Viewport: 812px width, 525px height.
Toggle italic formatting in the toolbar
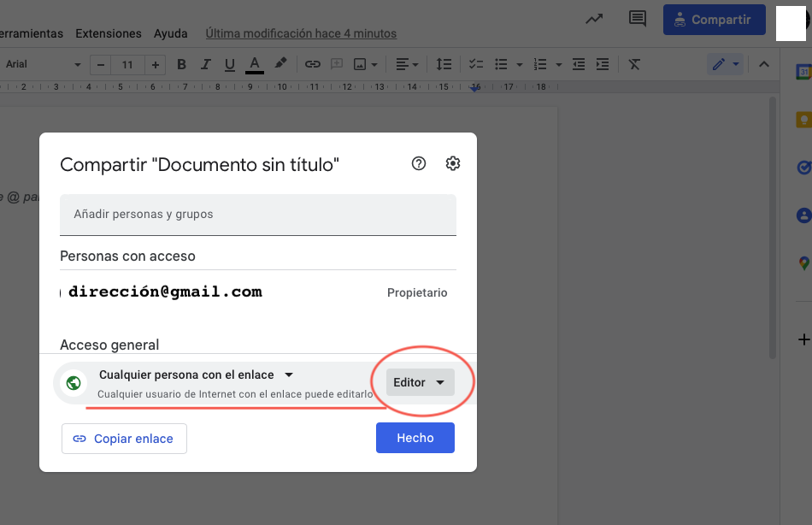tap(206, 64)
